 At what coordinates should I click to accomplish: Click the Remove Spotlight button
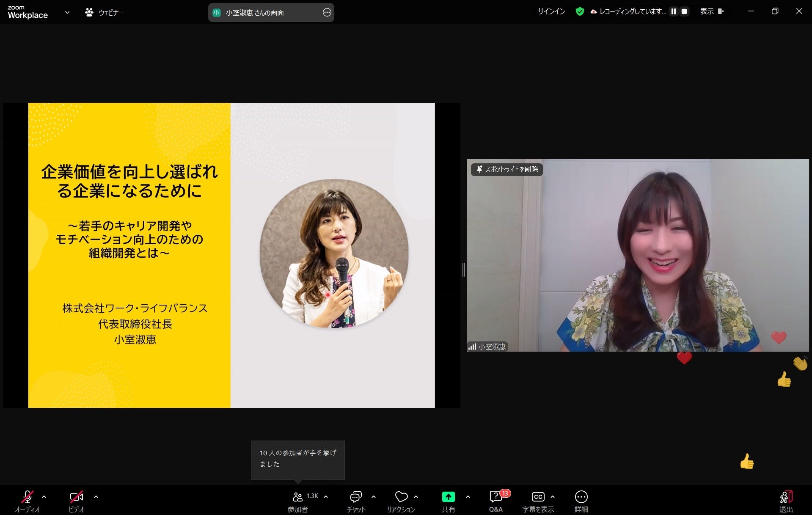point(507,169)
